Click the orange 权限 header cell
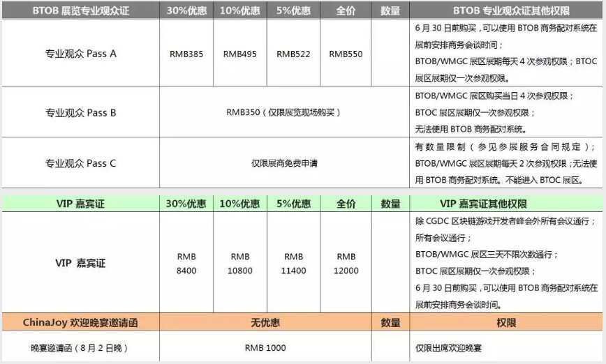This screenshot has width=606, height=364. (506, 322)
